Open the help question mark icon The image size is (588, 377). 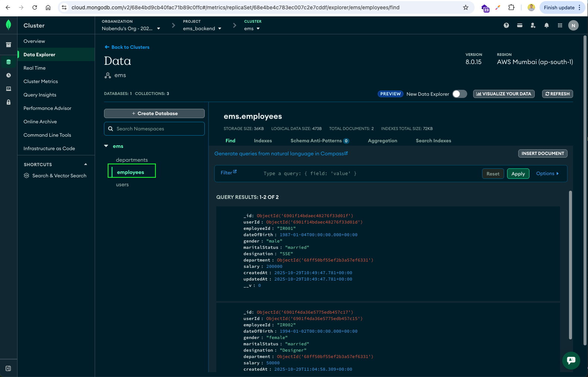click(x=506, y=25)
